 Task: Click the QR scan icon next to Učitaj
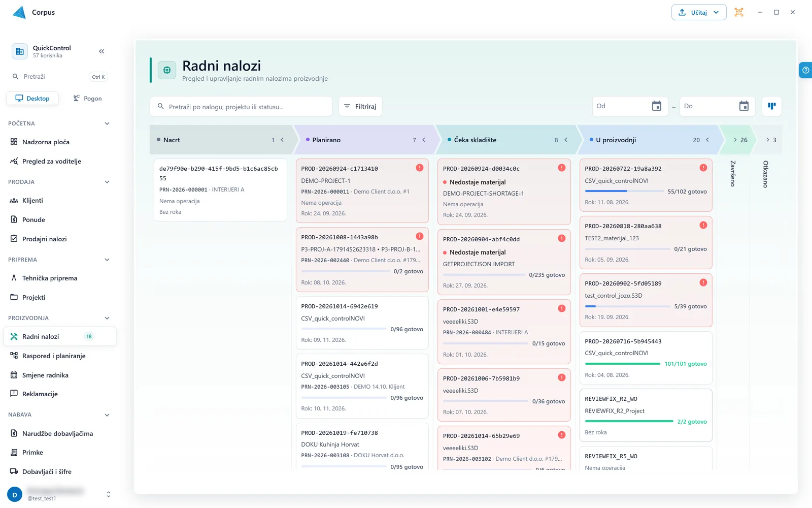pyautogui.click(x=739, y=12)
